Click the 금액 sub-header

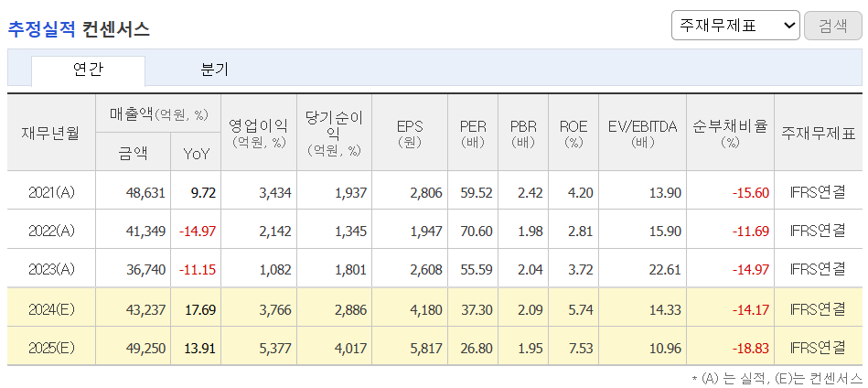point(133,153)
